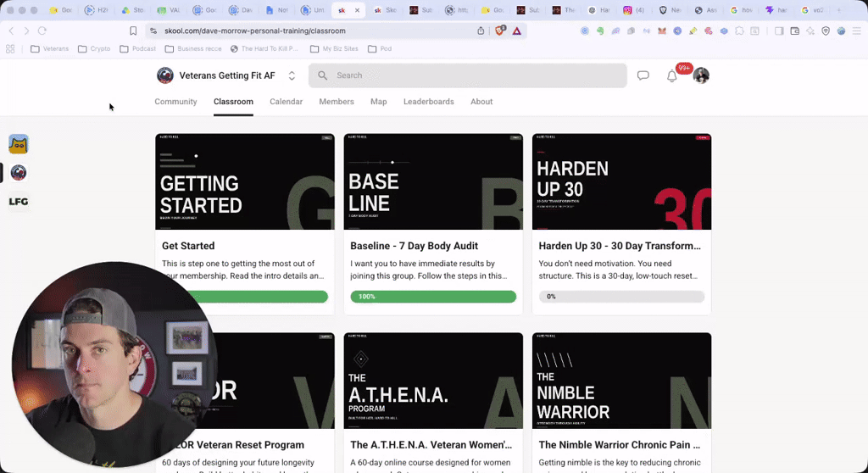The width and height of the screenshot is (868, 473).
Task: Open the Veterans bookmarks folder
Action: (50, 48)
